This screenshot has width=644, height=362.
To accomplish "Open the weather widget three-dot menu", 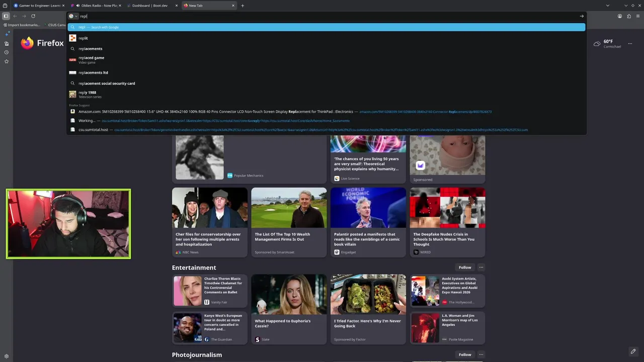I will tap(630, 44).
